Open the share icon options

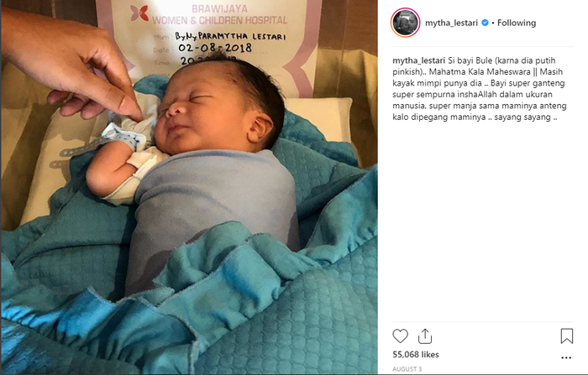click(x=425, y=336)
